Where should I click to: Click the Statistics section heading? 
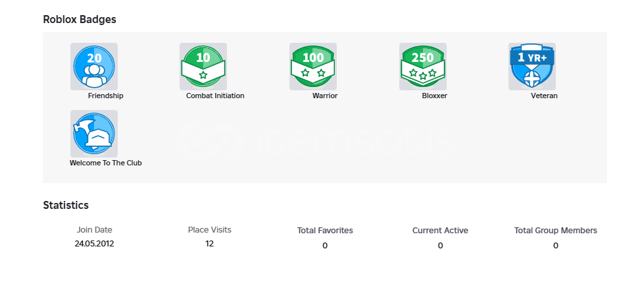pyautogui.click(x=66, y=205)
